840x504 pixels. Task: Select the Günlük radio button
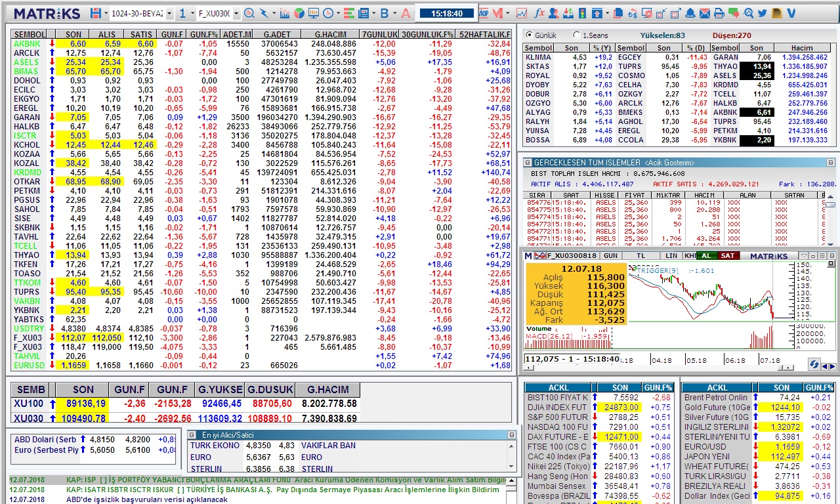530,35
